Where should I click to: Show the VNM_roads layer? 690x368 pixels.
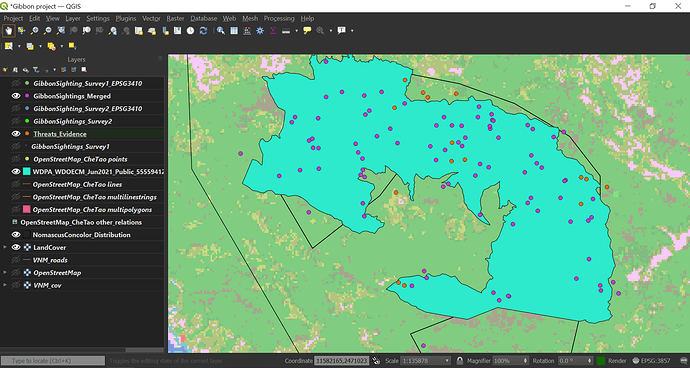[16, 260]
